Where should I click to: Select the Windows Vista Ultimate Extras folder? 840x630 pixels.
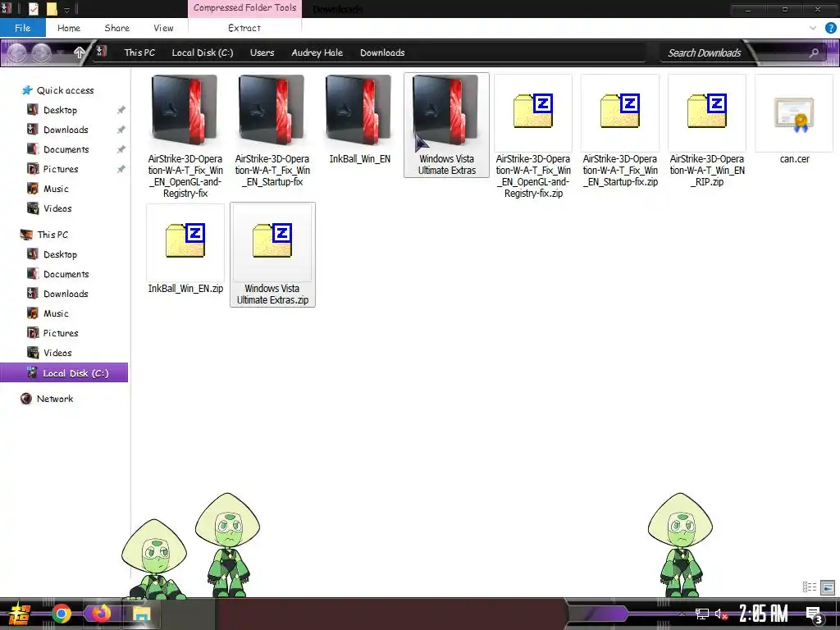446,125
